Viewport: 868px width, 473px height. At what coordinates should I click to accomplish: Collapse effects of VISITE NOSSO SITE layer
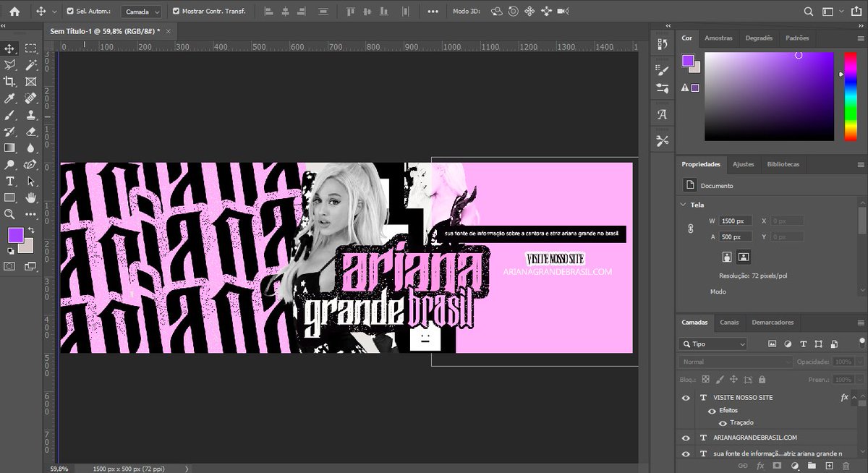click(x=854, y=398)
